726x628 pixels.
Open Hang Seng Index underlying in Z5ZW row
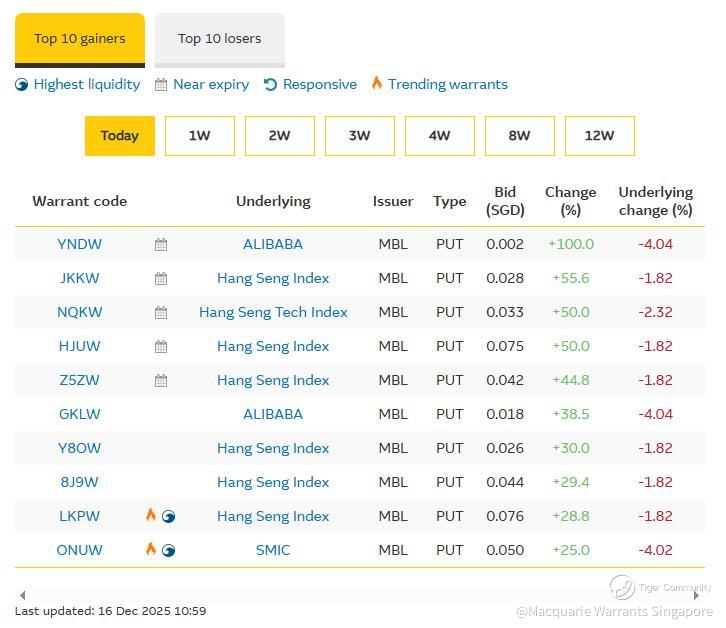coord(273,380)
